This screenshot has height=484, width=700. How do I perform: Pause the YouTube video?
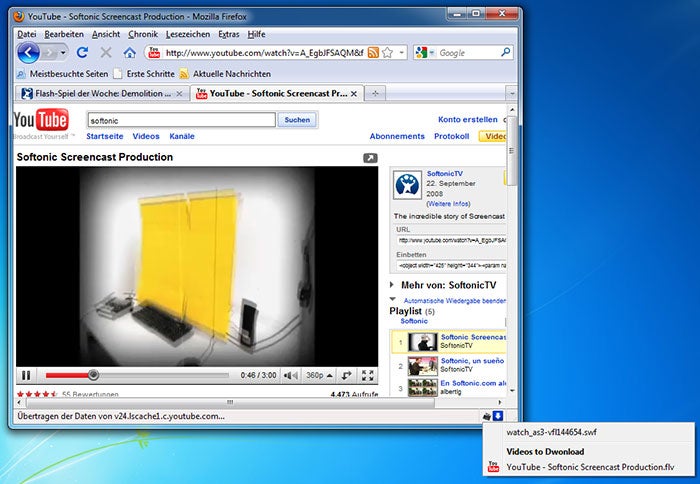coord(26,376)
